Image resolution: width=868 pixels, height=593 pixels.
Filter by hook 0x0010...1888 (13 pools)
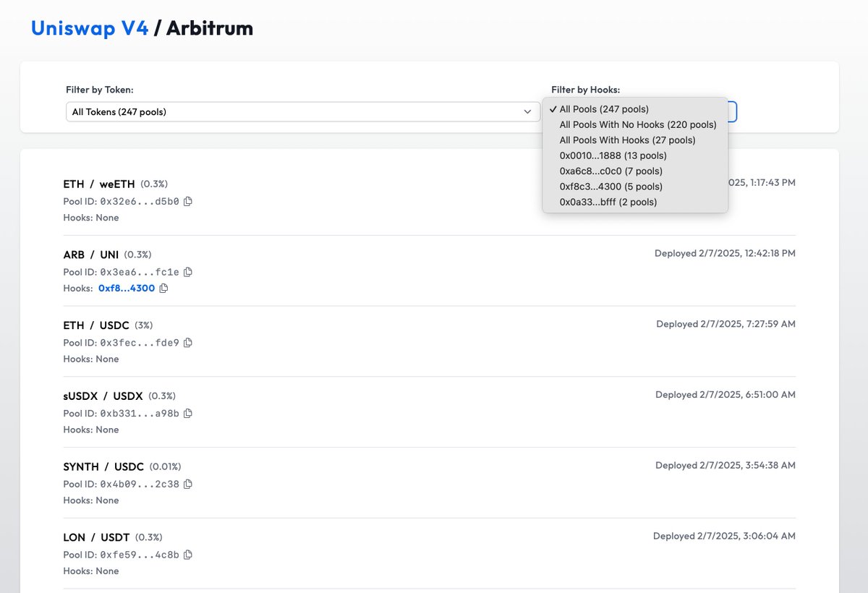635,155
